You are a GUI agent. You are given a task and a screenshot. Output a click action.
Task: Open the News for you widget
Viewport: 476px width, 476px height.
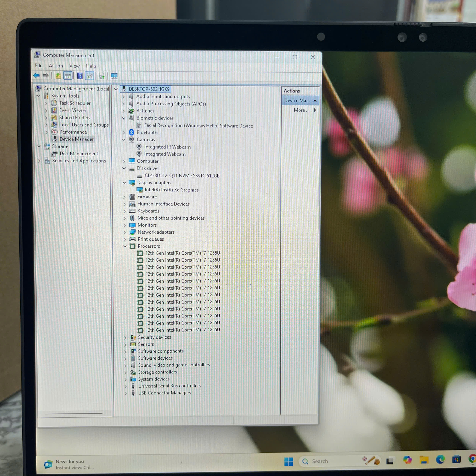point(69,464)
